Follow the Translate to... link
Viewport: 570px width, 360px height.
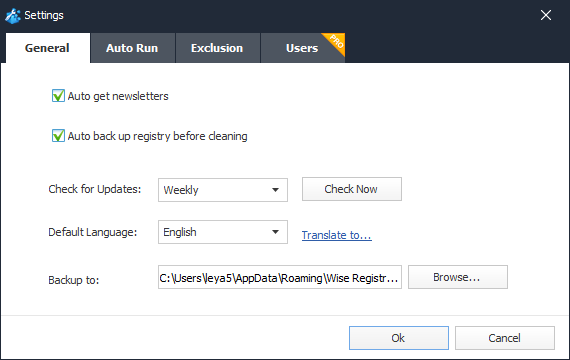coord(337,235)
